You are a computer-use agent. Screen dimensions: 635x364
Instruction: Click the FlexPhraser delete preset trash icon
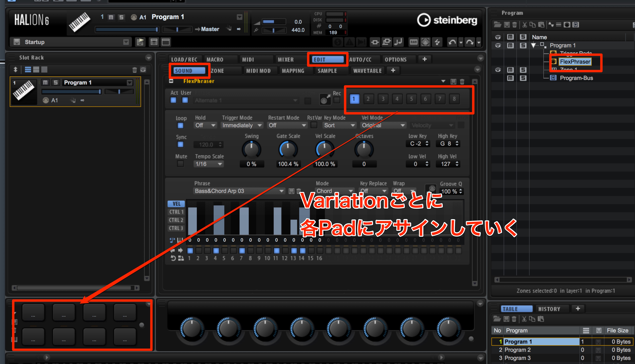click(x=462, y=81)
